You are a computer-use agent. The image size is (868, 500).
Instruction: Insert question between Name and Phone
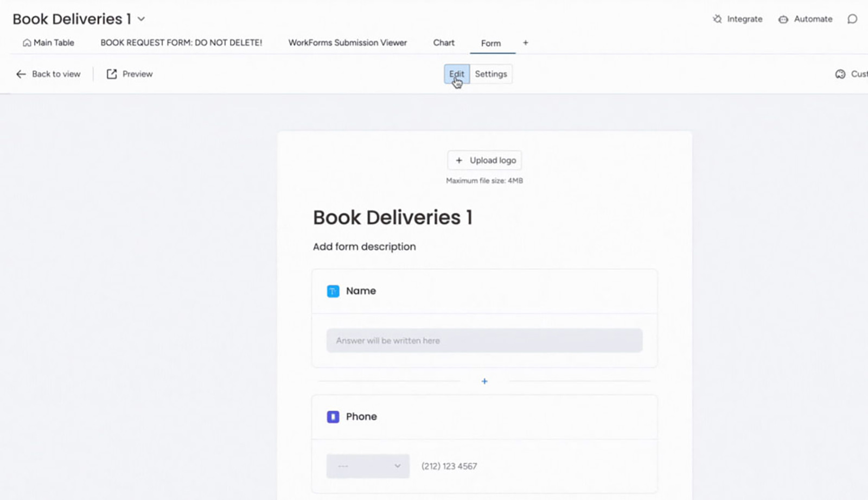click(484, 381)
